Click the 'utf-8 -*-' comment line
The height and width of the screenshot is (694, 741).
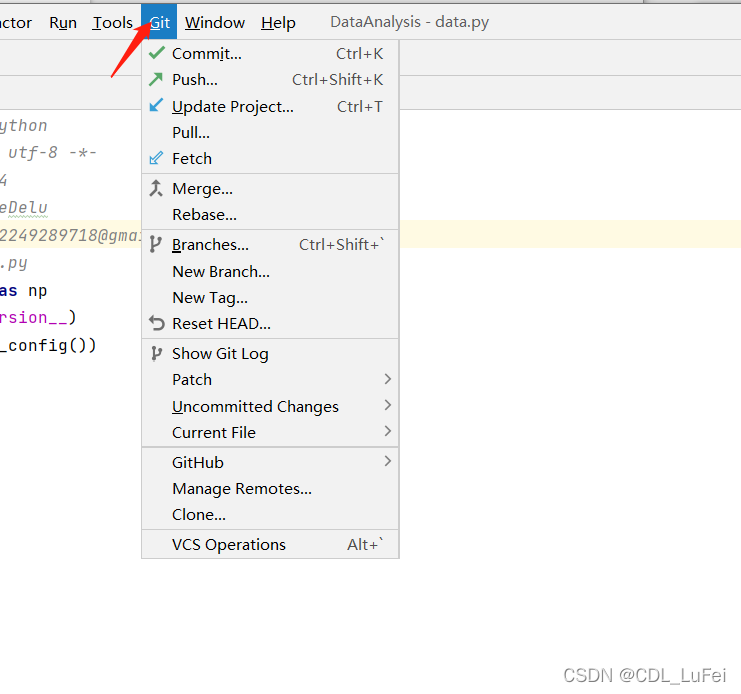coord(52,152)
